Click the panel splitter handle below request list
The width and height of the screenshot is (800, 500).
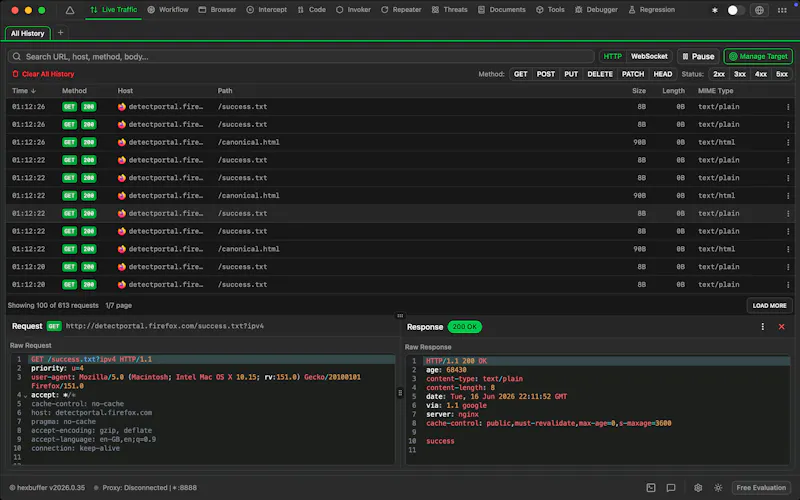(x=400, y=315)
